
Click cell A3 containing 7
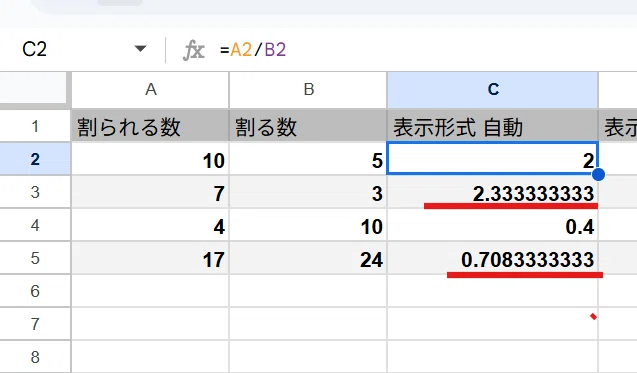[x=150, y=192]
